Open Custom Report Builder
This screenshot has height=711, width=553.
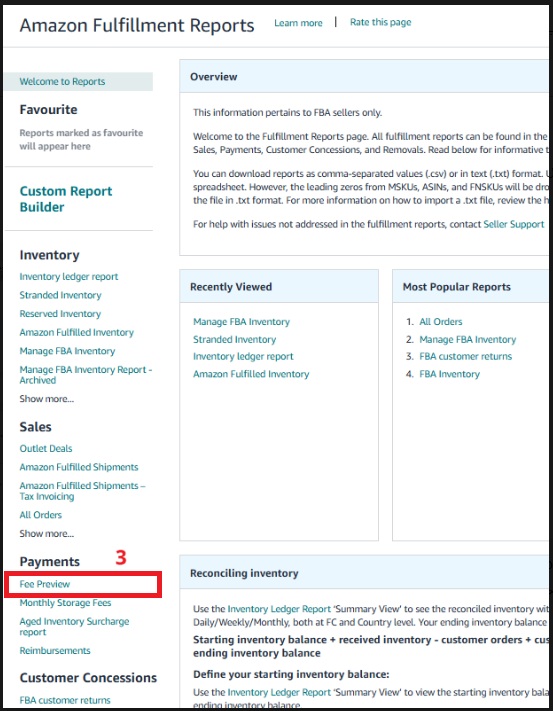[x=66, y=199]
